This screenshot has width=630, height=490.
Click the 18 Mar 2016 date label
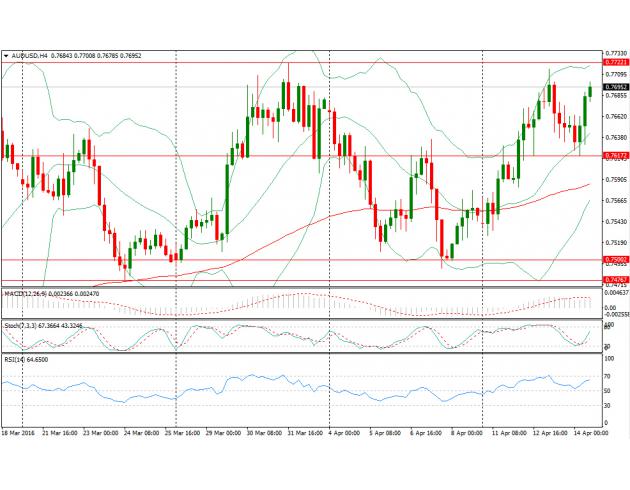click(20, 436)
